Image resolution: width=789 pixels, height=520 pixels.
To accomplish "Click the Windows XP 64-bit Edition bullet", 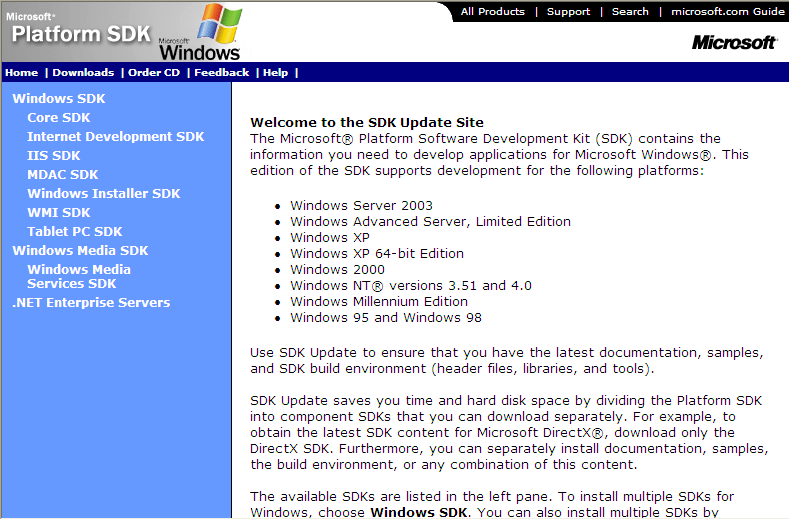I will click(377, 254).
